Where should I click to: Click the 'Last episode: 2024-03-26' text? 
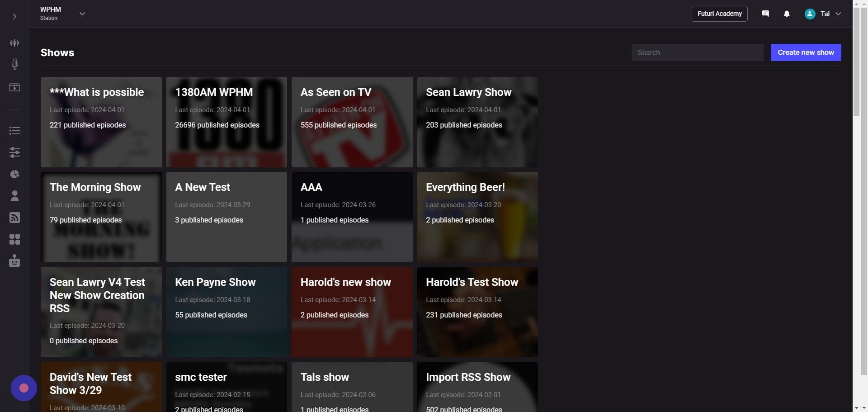coord(338,205)
